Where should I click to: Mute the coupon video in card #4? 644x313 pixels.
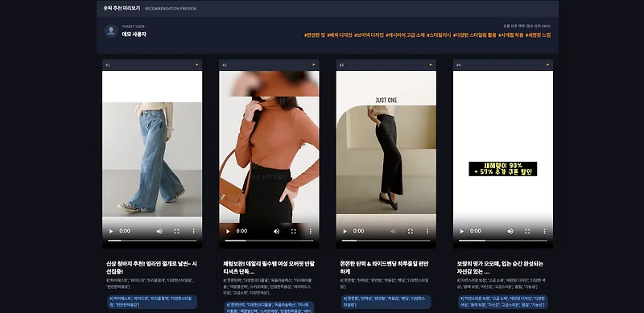pyautogui.click(x=510, y=231)
